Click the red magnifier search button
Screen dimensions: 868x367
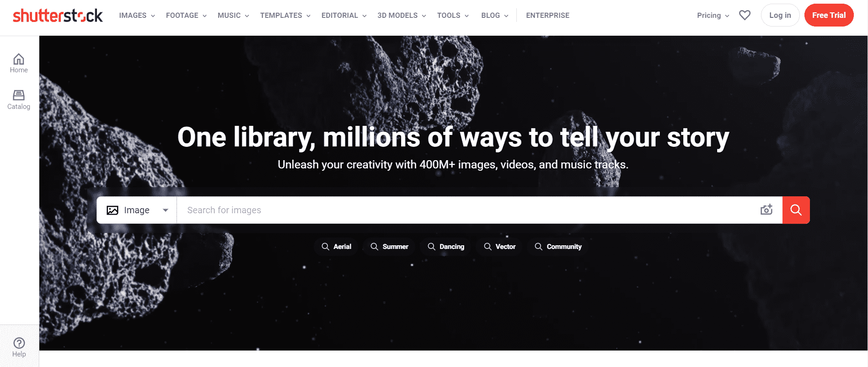tap(796, 210)
